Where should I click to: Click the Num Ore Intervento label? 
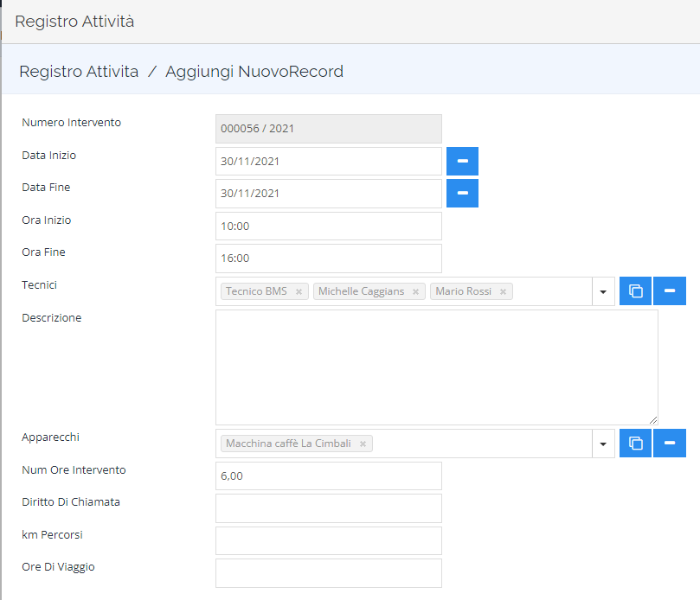pos(74,469)
